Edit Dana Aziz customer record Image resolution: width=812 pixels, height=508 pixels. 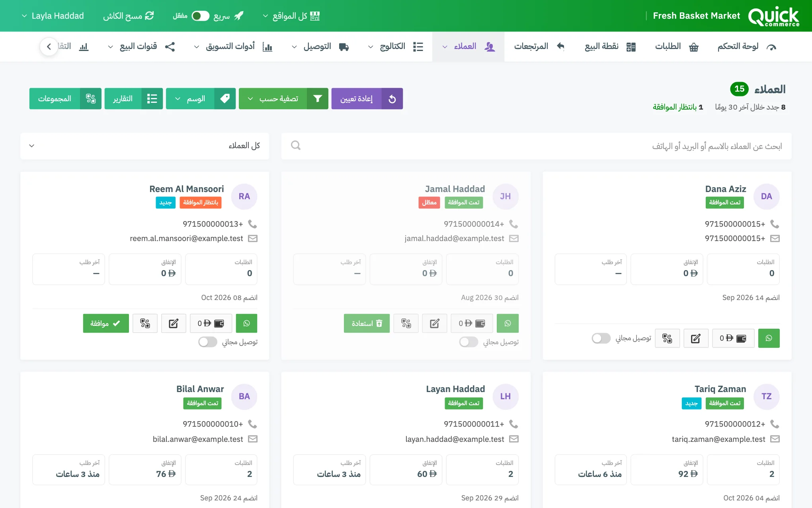coord(696,338)
